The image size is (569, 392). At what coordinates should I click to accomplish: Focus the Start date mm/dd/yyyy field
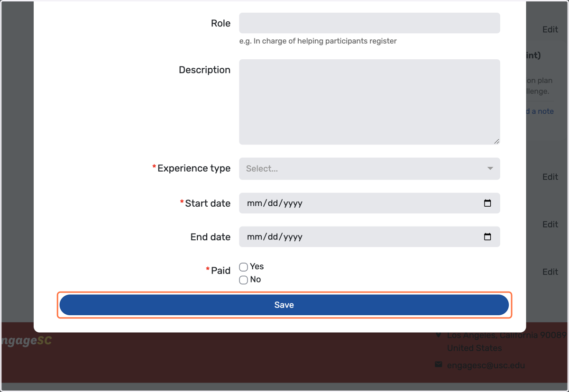pyautogui.click(x=369, y=203)
